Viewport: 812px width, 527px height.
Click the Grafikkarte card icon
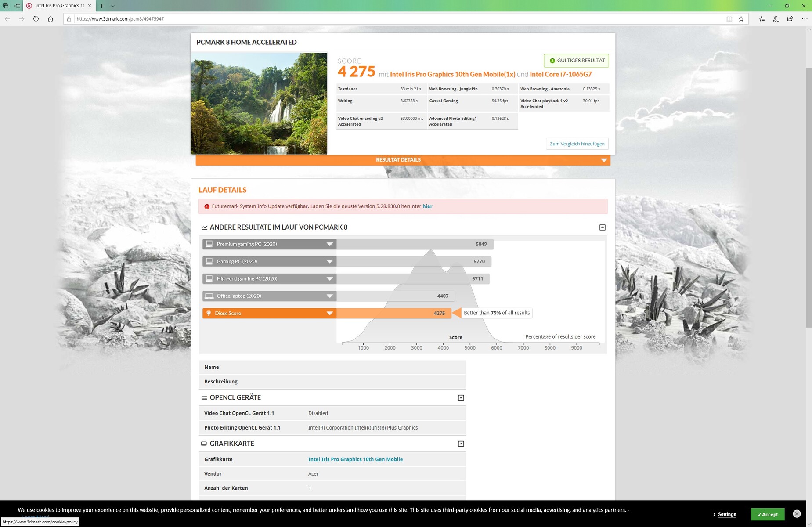[204, 444]
